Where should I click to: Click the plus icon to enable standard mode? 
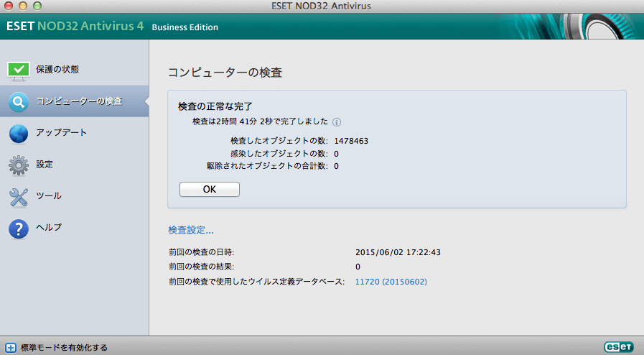11,348
